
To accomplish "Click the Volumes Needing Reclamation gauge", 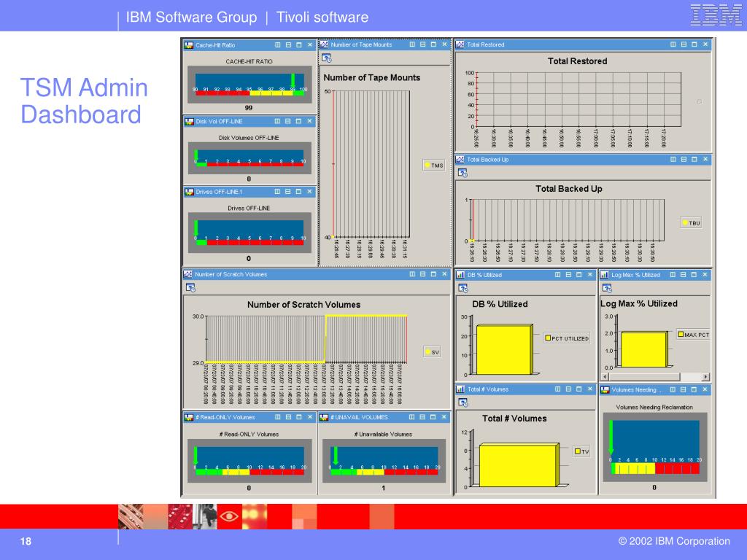I will (x=655, y=447).
